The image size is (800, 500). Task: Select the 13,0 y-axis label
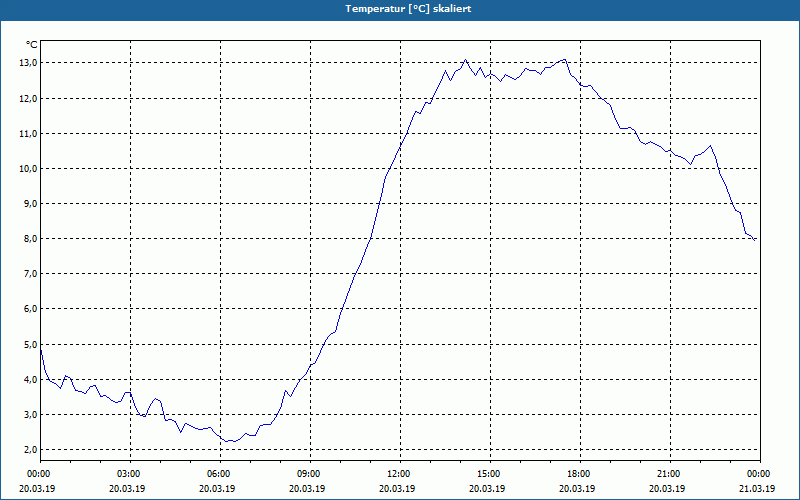coord(28,63)
